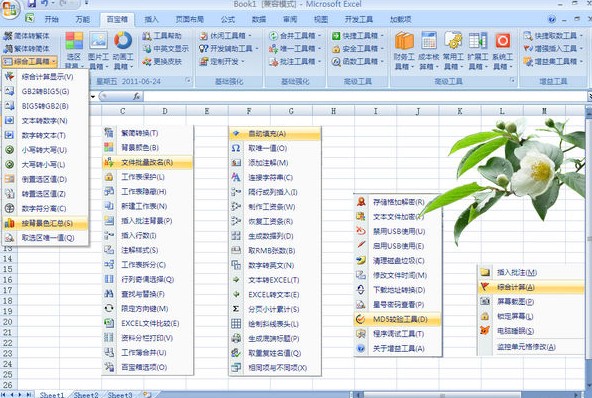
Task: Click the 中英文显示 globe icon
Action: [x=146, y=48]
